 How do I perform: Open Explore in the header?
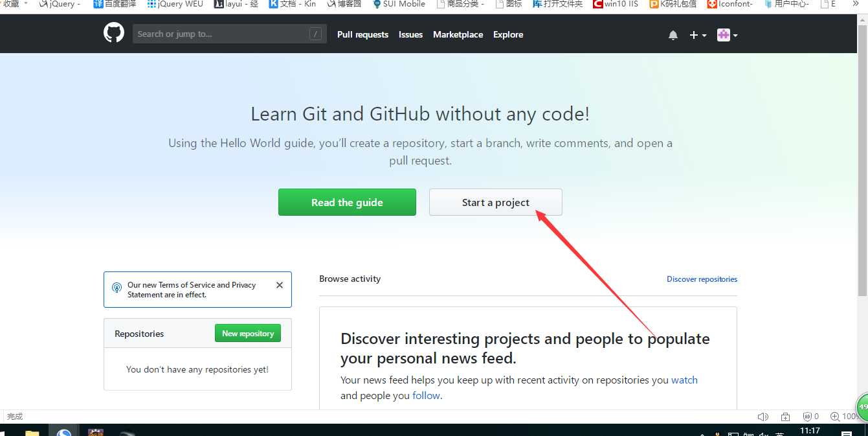[508, 35]
